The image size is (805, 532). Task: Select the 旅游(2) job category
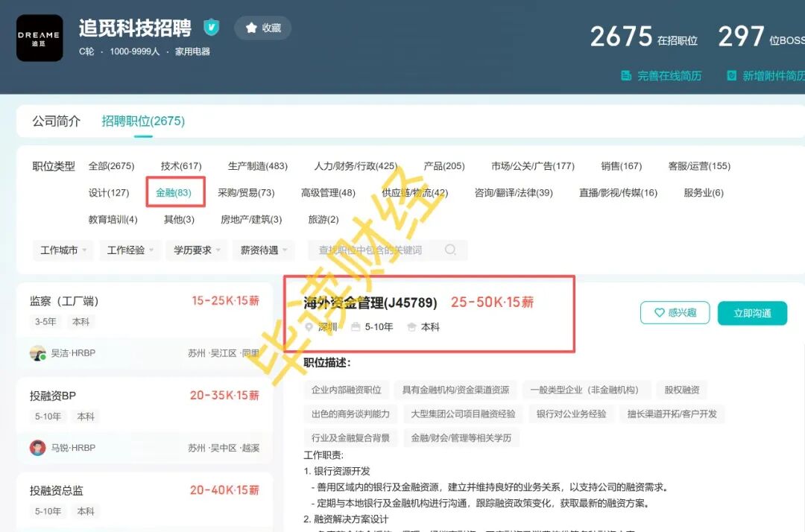pyautogui.click(x=323, y=220)
